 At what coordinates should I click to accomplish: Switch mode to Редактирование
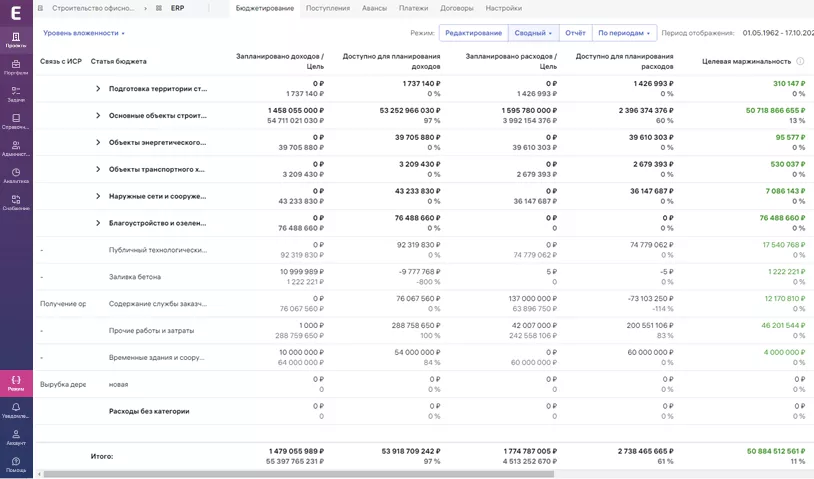pyautogui.click(x=473, y=33)
